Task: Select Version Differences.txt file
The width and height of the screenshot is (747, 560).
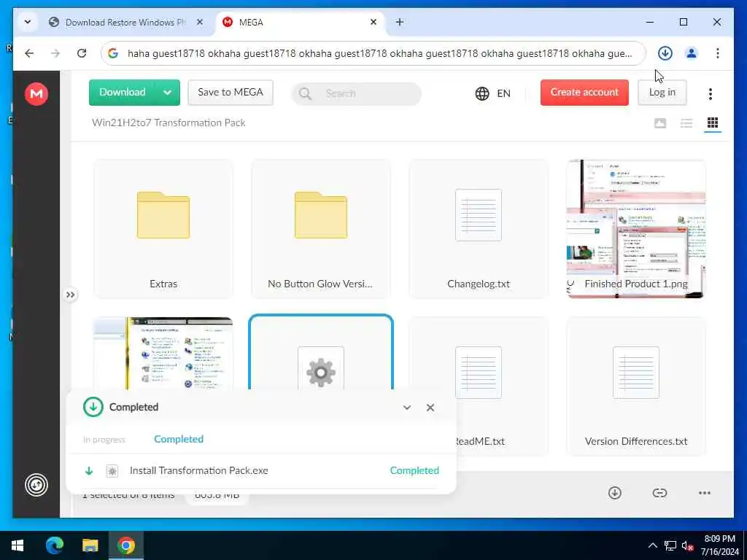Action: click(x=636, y=386)
